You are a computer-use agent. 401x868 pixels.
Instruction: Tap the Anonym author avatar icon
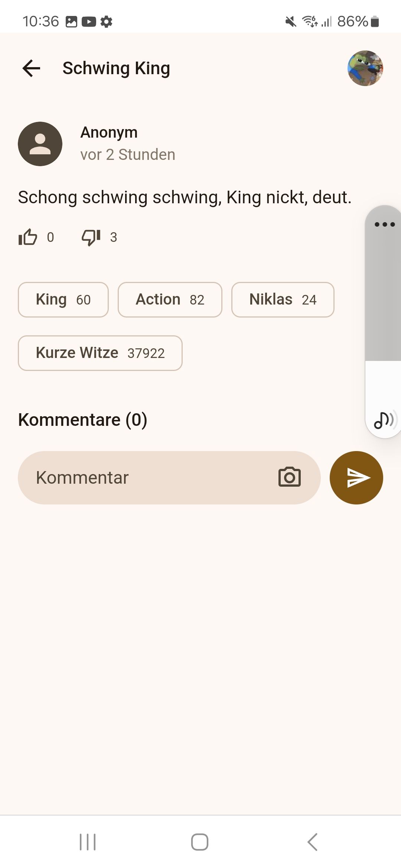pyautogui.click(x=40, y=144)
